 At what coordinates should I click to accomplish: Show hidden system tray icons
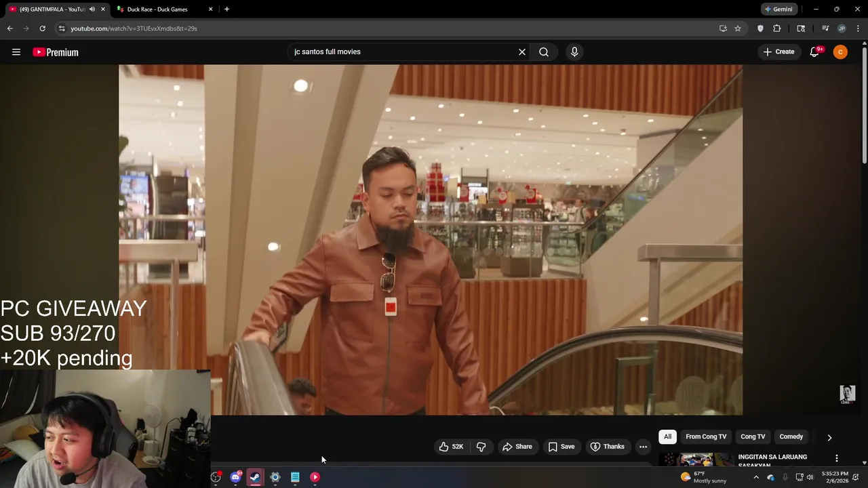[756, 477]
